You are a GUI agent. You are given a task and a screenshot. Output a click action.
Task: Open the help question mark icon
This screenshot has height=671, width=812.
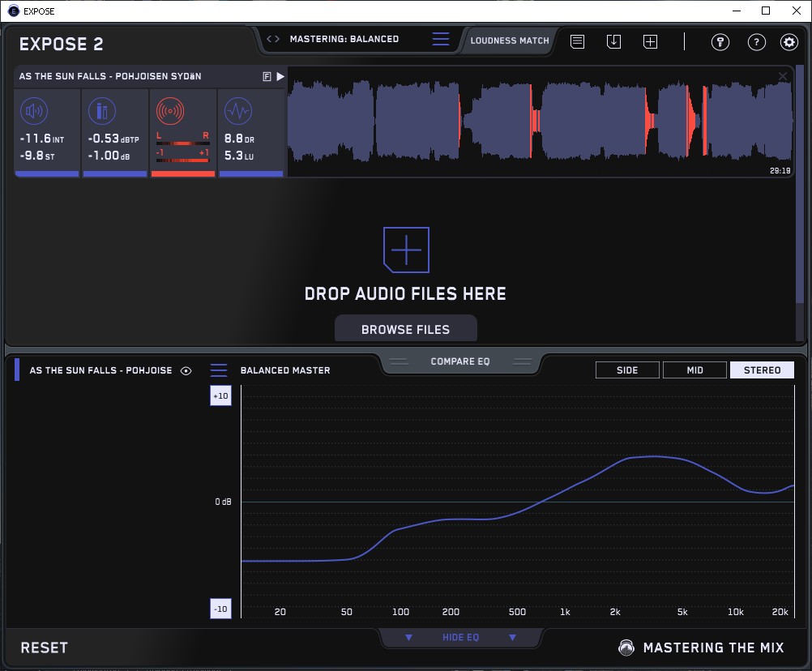[x=756, y=42]
